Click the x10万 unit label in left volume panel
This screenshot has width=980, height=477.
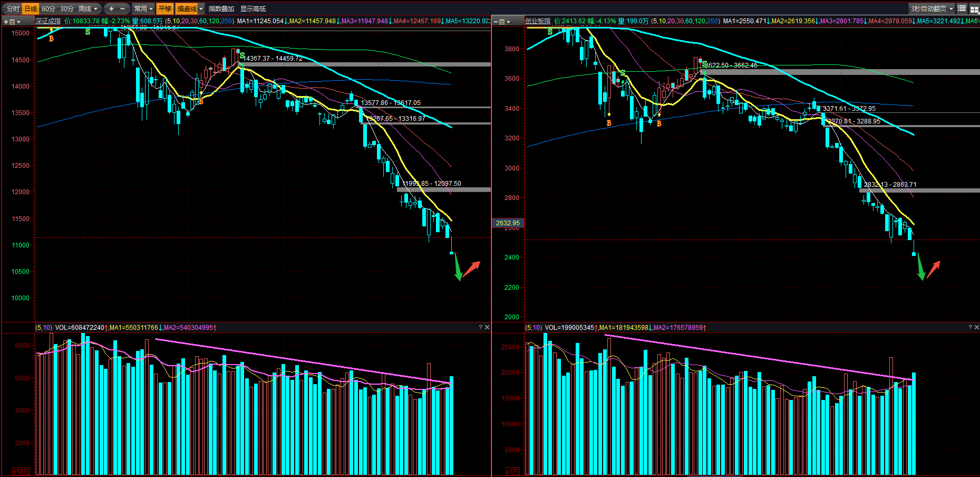(x=21, y=472)
